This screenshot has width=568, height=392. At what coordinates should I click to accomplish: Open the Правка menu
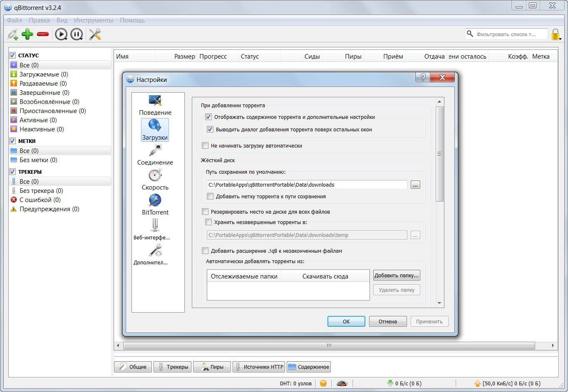point(39,20)
